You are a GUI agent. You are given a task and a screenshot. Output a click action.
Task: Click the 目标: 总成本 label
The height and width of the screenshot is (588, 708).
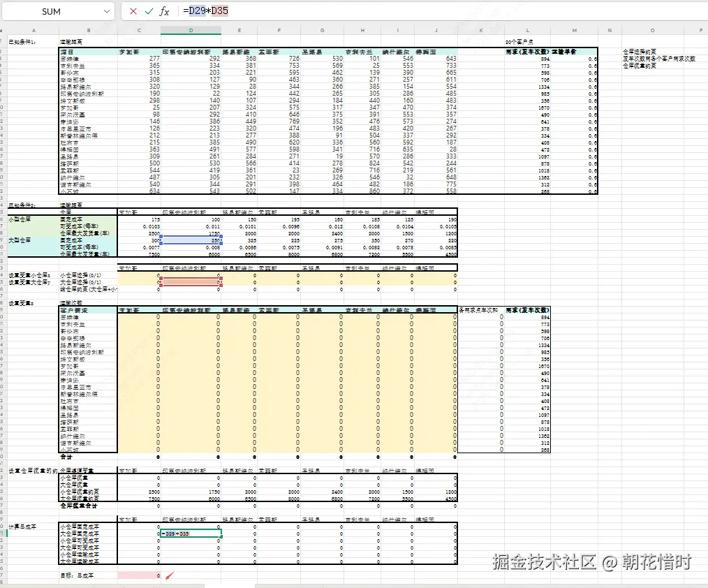point(78,576)
